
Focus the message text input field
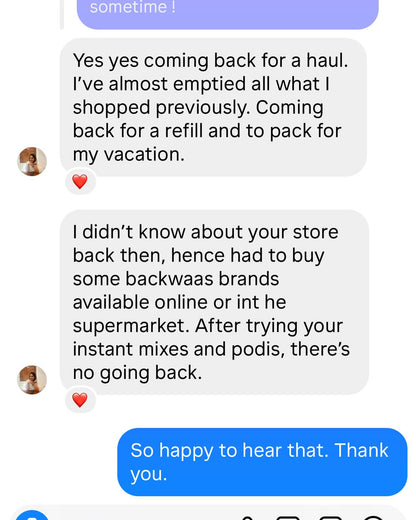click(143, 517)
